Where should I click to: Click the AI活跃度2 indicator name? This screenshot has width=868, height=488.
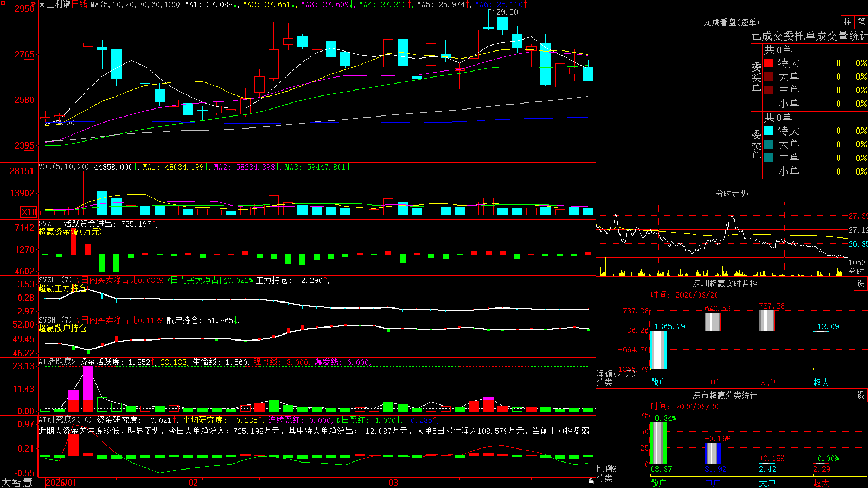[58, 362]
